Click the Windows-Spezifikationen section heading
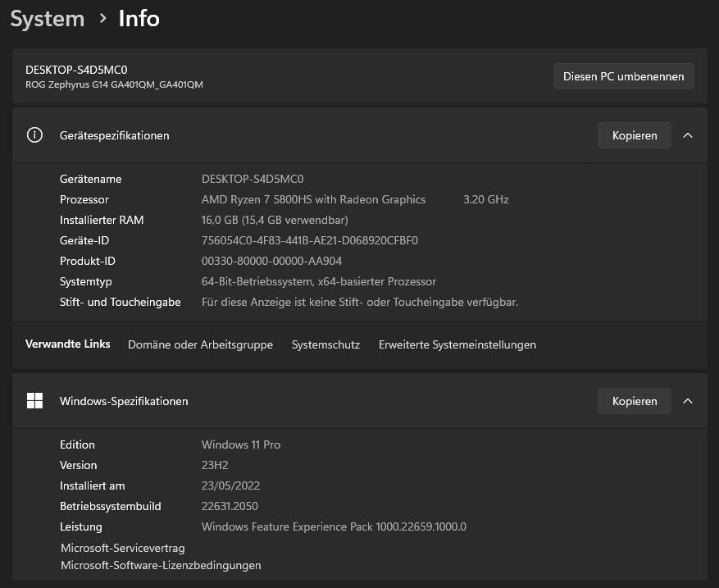This screenshot has height=588, width=719. point(124,401)
